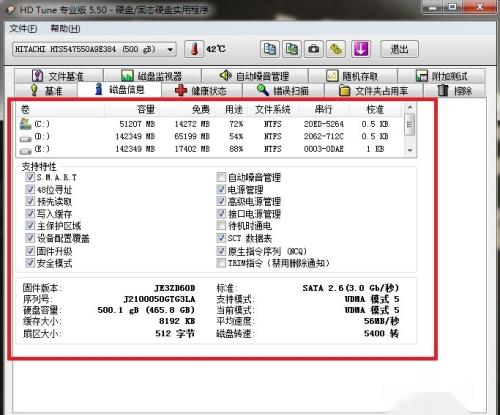This screenshot has height=415, width=500.
Task: Open the HITACHI drive selection dropdown
Action: (x=94, y=50)
